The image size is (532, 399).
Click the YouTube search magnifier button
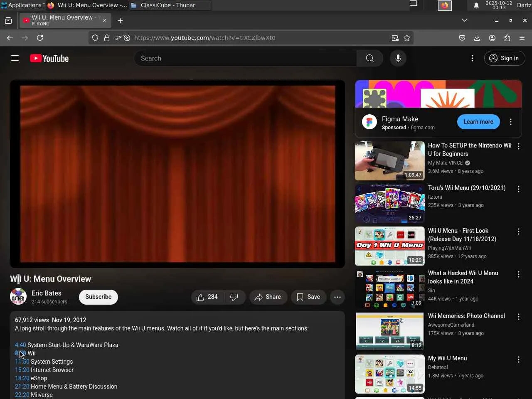369,59
